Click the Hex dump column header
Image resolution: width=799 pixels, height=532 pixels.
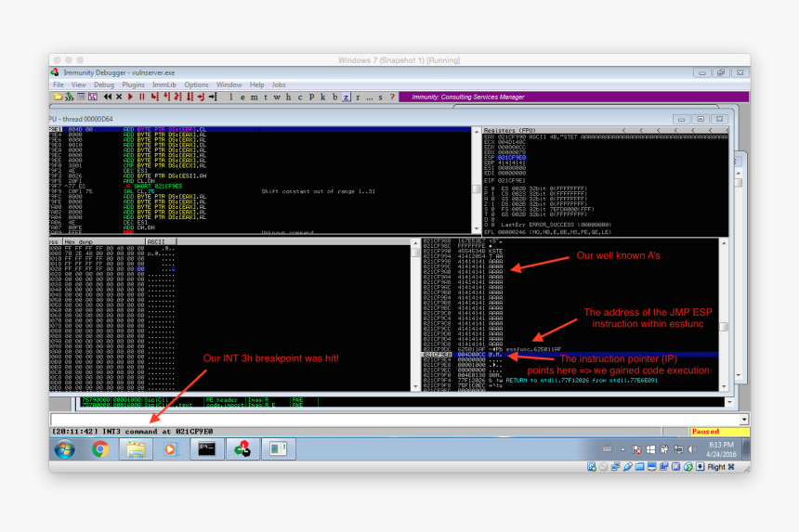tap(103, 241)
